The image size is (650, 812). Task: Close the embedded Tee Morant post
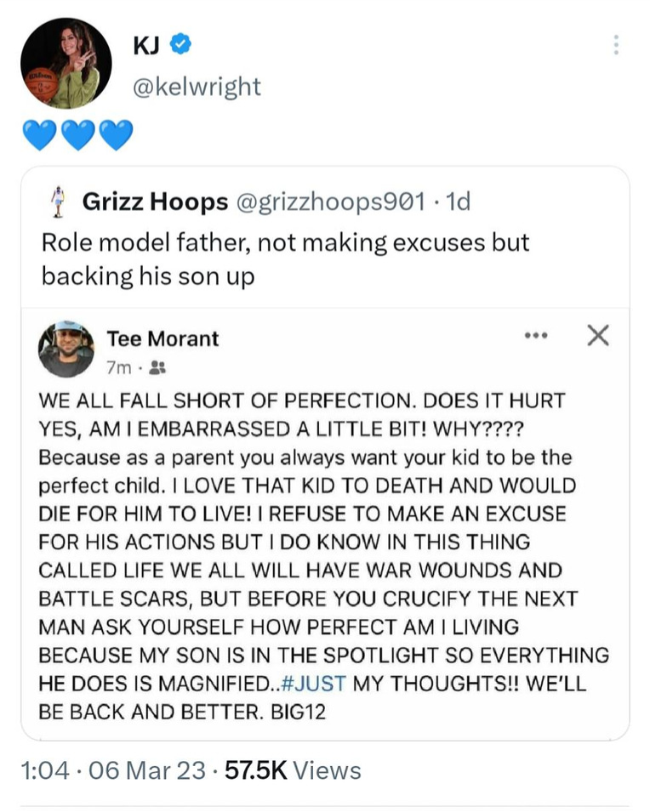[x=598, y=335]
